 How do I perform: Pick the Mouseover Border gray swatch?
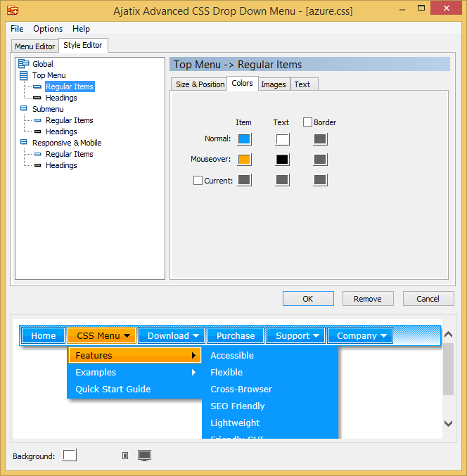click(320, 159)
